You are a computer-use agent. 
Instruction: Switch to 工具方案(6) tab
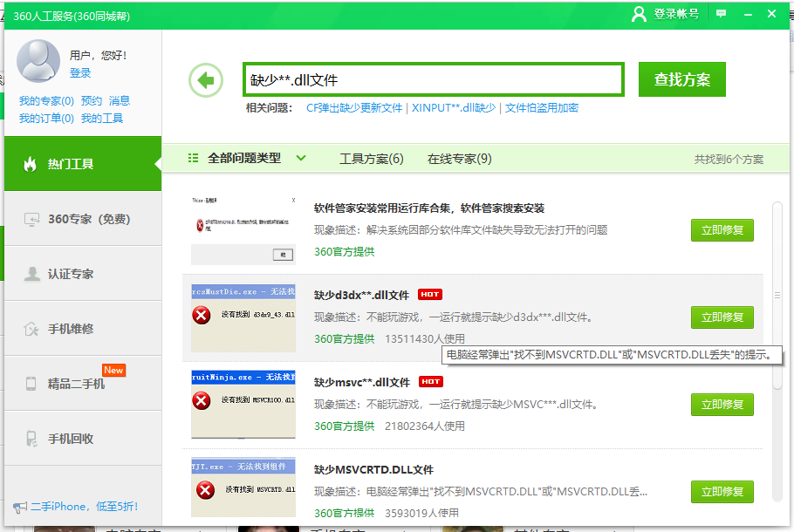[x=371, y=159]
